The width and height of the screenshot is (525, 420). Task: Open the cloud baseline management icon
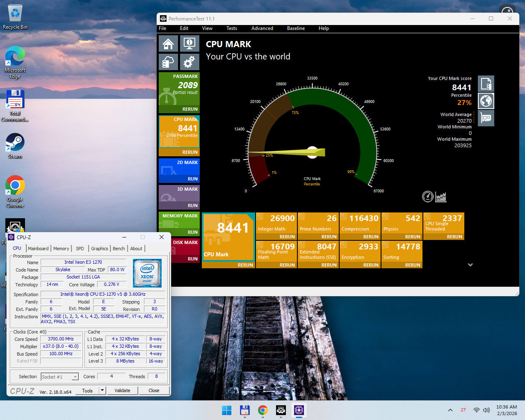pyautogui.click(x=168, y=62)
